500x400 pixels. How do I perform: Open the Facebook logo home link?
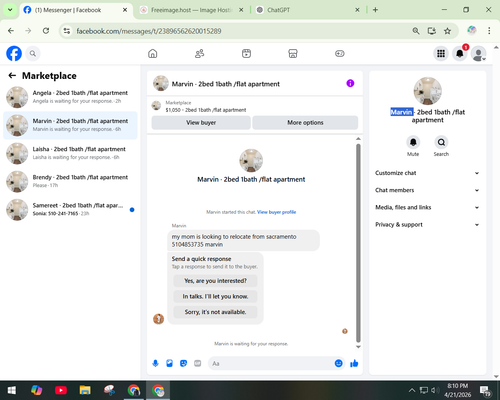point(14,53)
